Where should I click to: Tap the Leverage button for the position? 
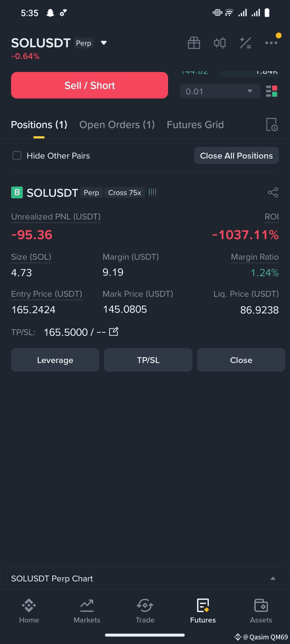point(55,360)
